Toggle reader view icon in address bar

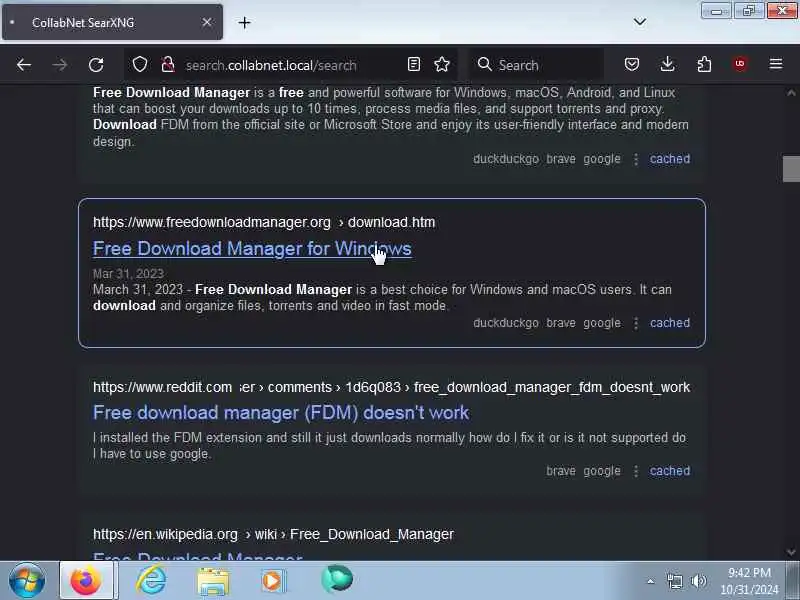coord(414,64)
